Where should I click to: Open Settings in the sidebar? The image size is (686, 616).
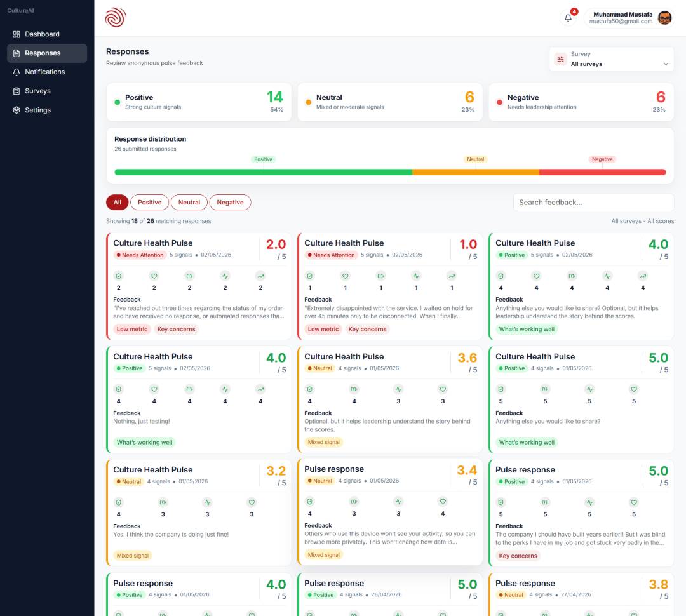pos(47,110)
